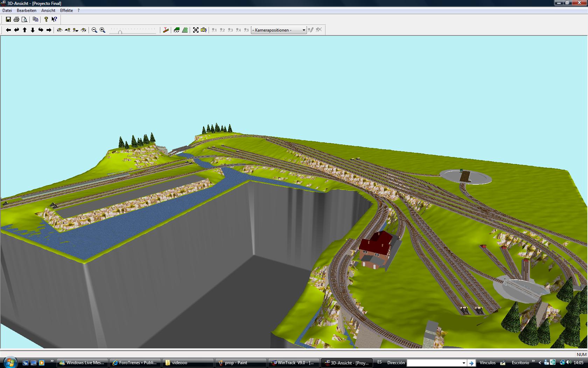The height and width of the screenshot is (368, 588).
Task: Move camera back with the down arrow
Action: click(x=33, y=30)
